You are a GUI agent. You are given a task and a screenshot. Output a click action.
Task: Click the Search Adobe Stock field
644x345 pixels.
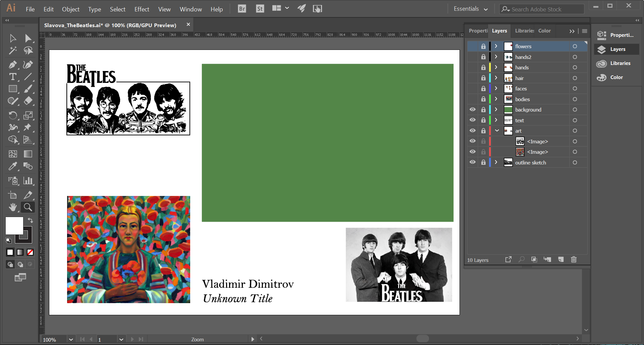pyautogui.click(x=541, y=9)
